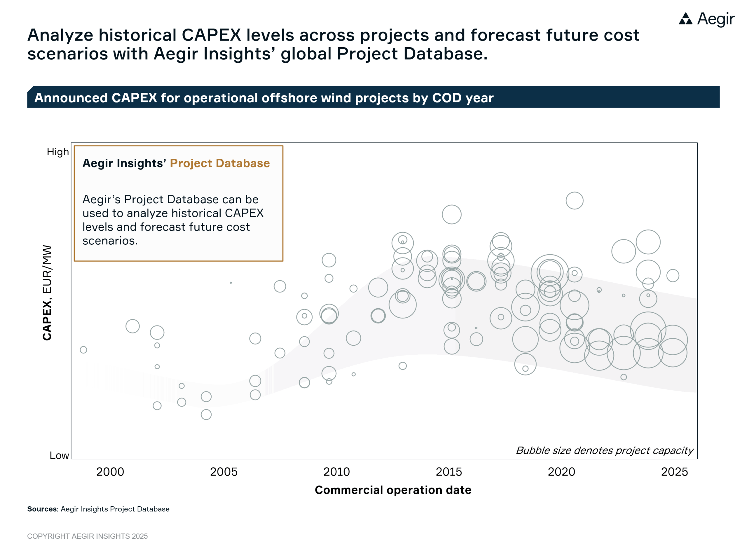Click the 2020 x-axis tick label
Screen dimensions: 747x560
(561, 472)
